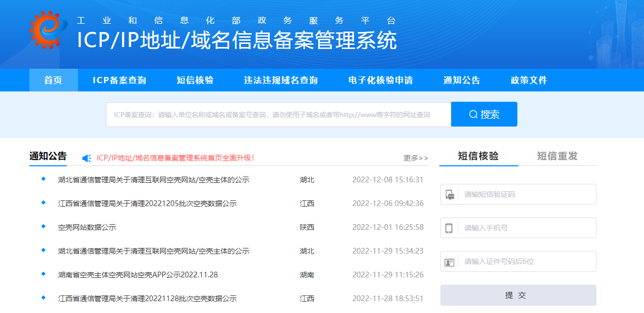Image resolution: width=644 pixels, height=313 pixels.
Task: Click the MIIT gear logo icon
Action: (x=50, y=30)
